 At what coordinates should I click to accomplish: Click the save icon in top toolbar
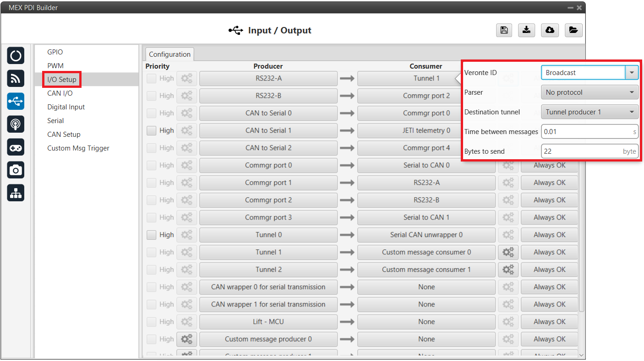[x=504, y=30]
